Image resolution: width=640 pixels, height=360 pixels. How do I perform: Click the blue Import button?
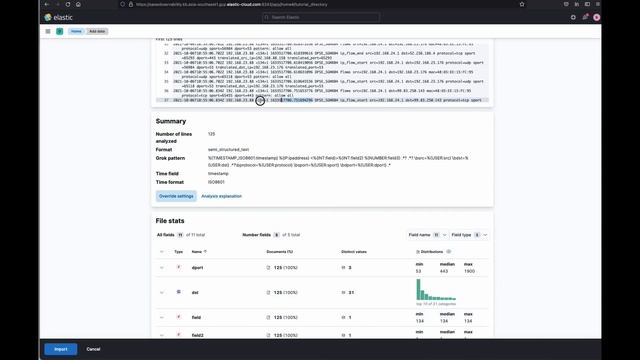60,349
